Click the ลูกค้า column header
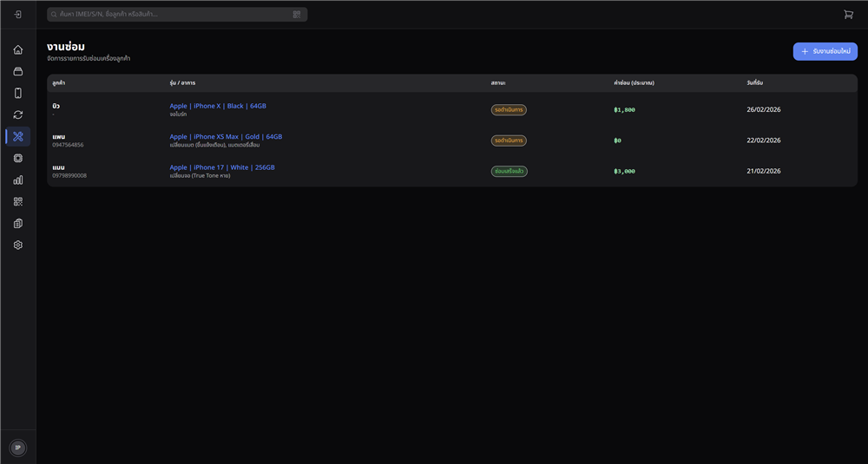 (59, 83)
